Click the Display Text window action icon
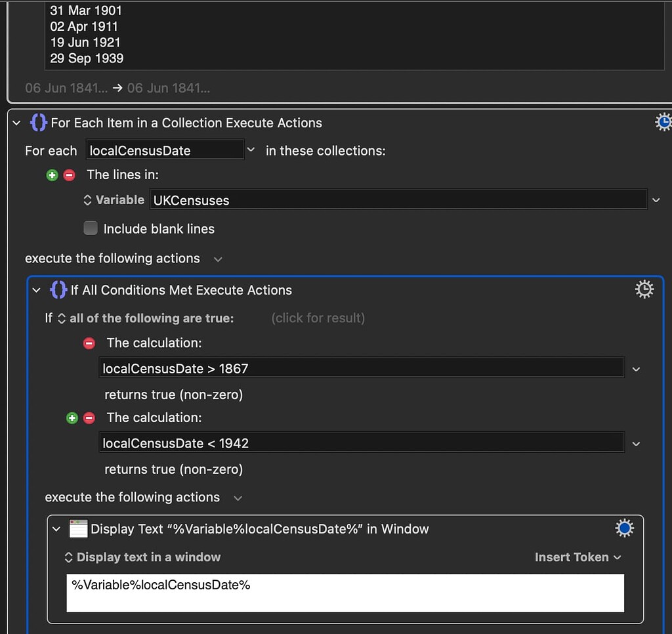Image resolution: width=672 pixels, height=634 pixels. click(x=79, y=529)
